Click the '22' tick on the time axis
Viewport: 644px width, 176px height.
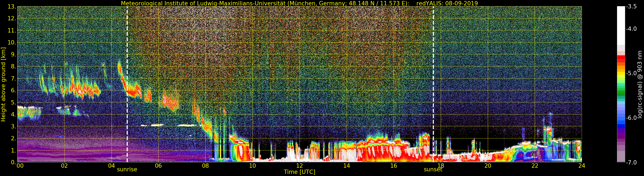tap(535, 166)
